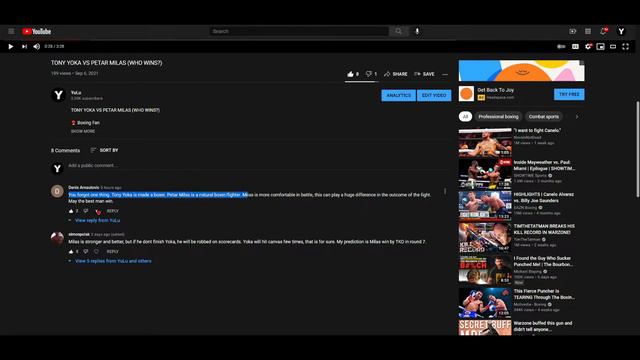Start voice search with microphone icon
The width and height of the screenshot is (640, 360).
(x=417, y=31)
